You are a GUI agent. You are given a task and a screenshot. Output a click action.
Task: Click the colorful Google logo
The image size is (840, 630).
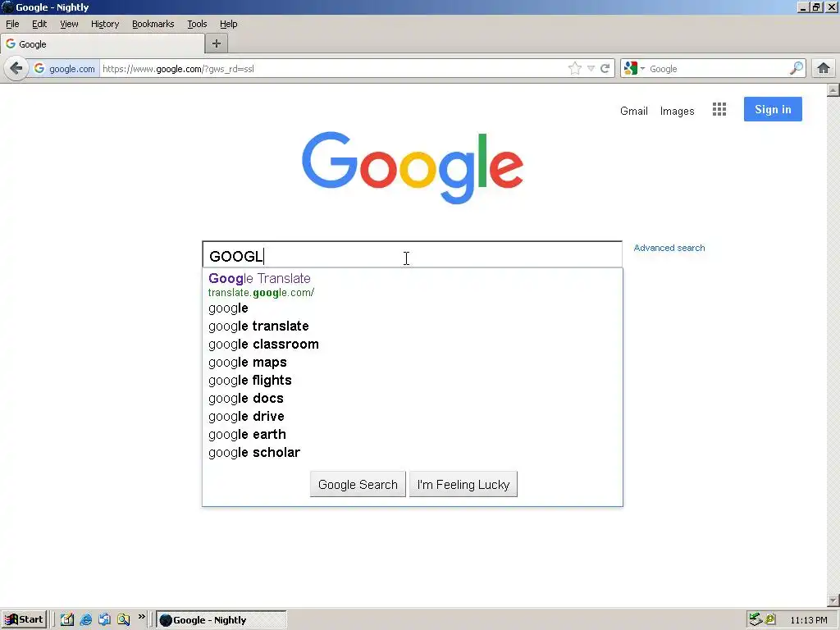(413, 167)
